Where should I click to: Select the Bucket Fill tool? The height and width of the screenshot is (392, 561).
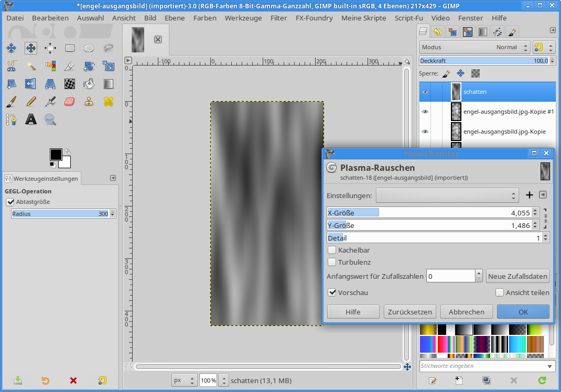click(89, 84)
